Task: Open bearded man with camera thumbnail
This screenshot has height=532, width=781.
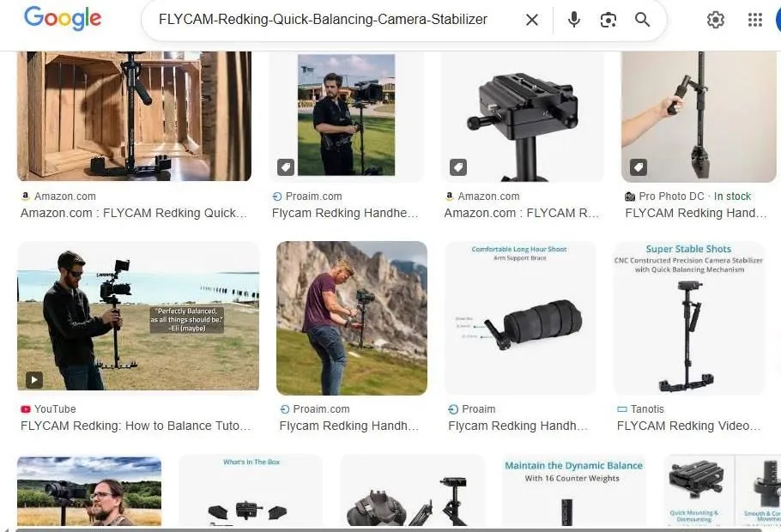Action: coord(89,491)
